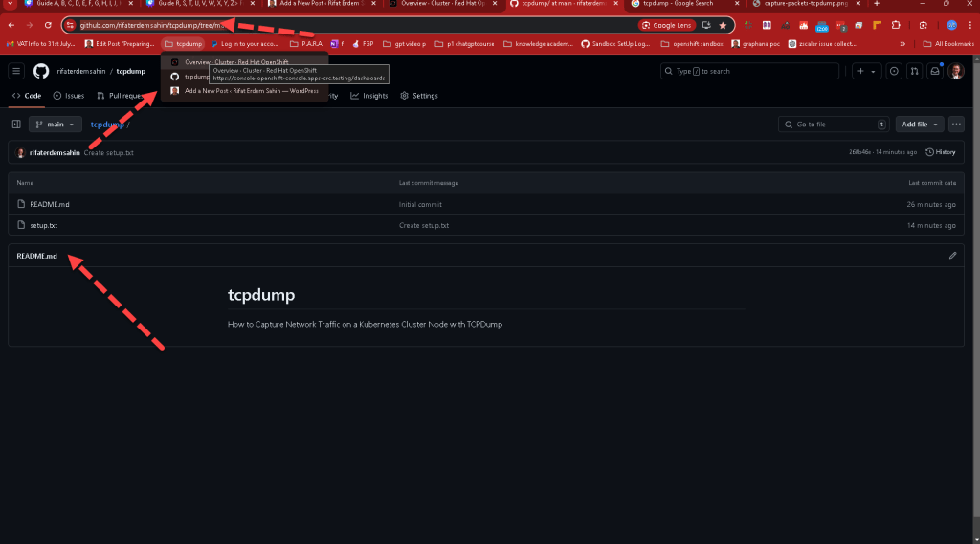Click the GitHub search field
Viewport: 980px width, 544px height.
pyautogui.click(x=749, y=71)
